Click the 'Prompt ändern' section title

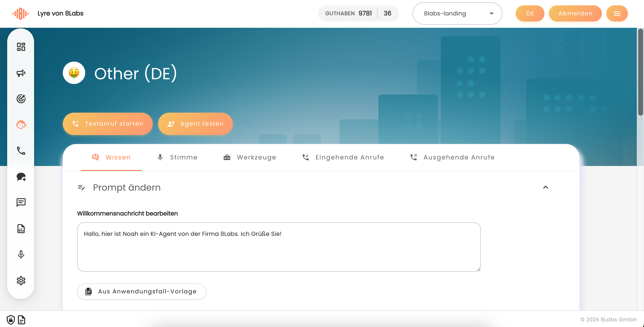pos(127,187)
